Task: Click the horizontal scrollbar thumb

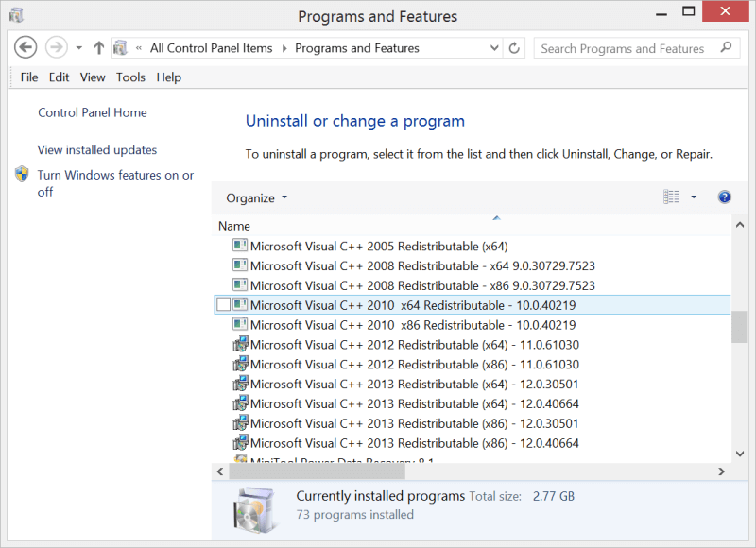Action: tap(318, 471)
